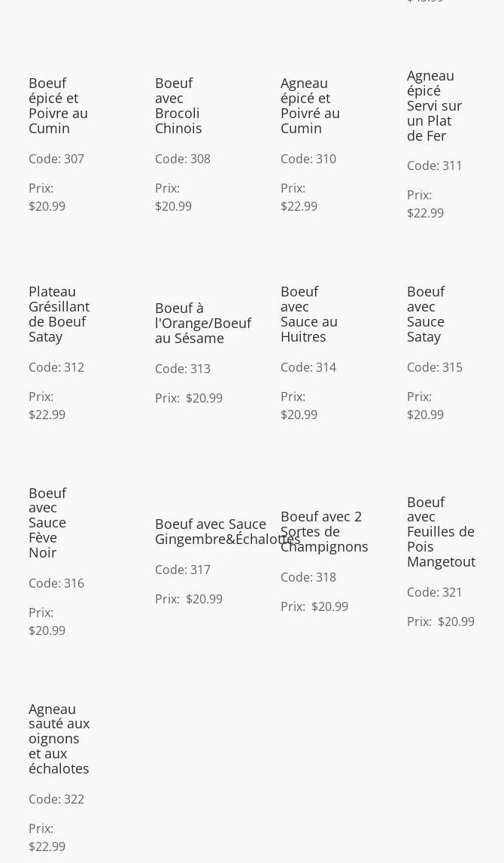Select Boeuf à l'Orange/Boeuf au Sésame
This screenshot has width=504, height=863.
click(203, 323)
